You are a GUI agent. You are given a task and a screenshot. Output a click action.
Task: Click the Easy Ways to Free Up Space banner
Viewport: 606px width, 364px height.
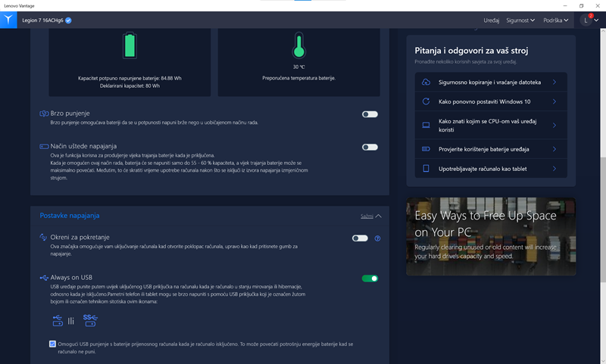point(490,236)
